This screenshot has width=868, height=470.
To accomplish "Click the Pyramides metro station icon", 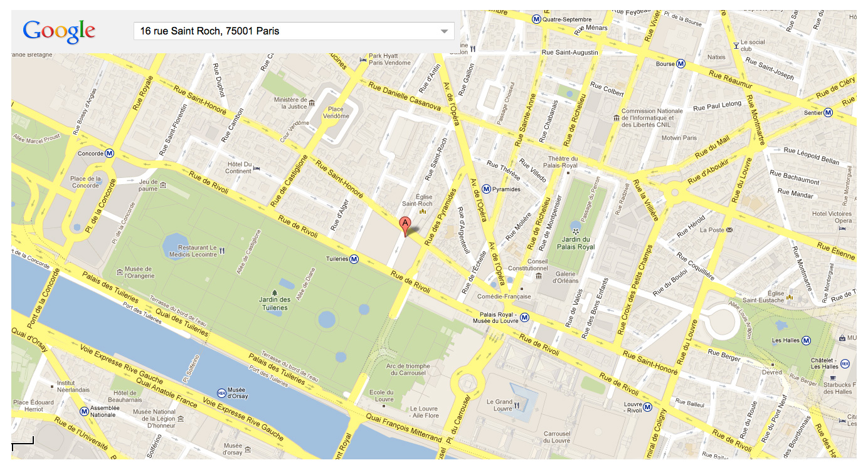I will click(486, 189).
